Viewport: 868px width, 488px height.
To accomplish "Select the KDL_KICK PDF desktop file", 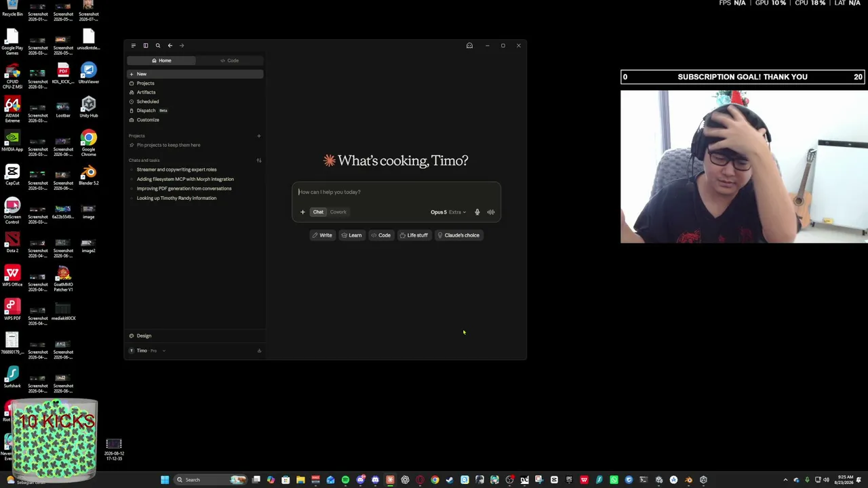I will click(63, 73).
